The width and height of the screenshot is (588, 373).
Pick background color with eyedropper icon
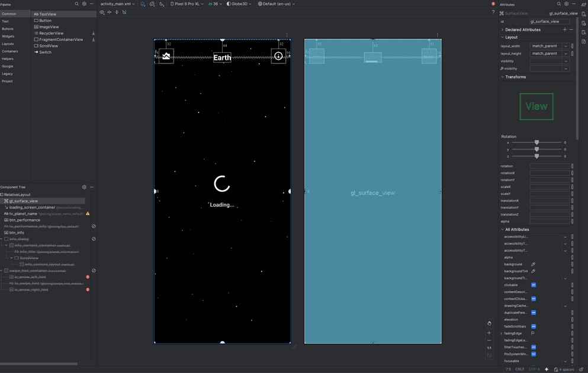click(x=533, y=265)
